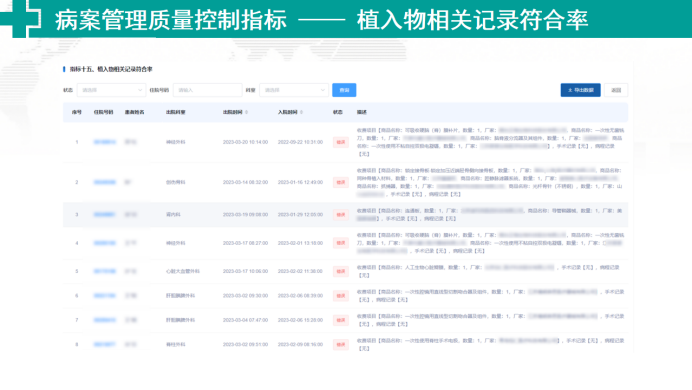Select admission time 2023-01-29 12:05:00 cell
This screenshot has width=692, height=390.
[300, 214]
